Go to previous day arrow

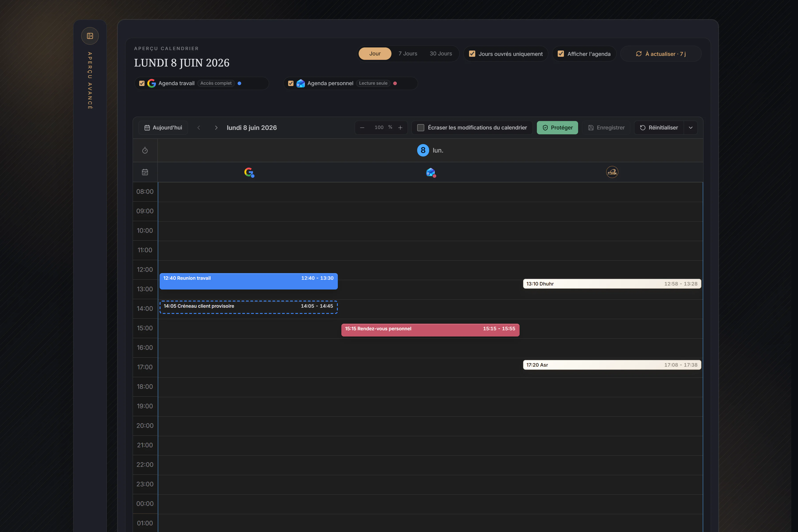point(199,128)
